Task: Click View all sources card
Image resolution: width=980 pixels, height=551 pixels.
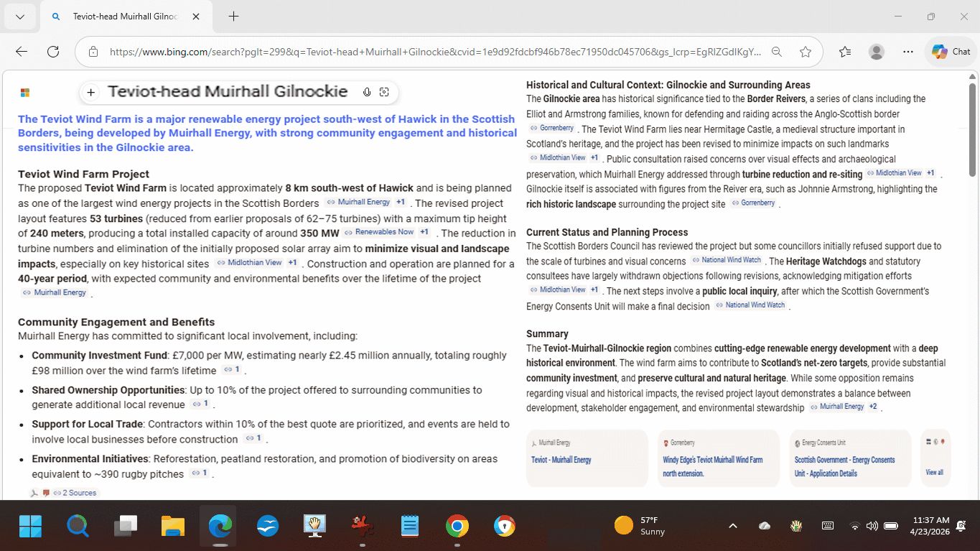Action: point(934,458)
